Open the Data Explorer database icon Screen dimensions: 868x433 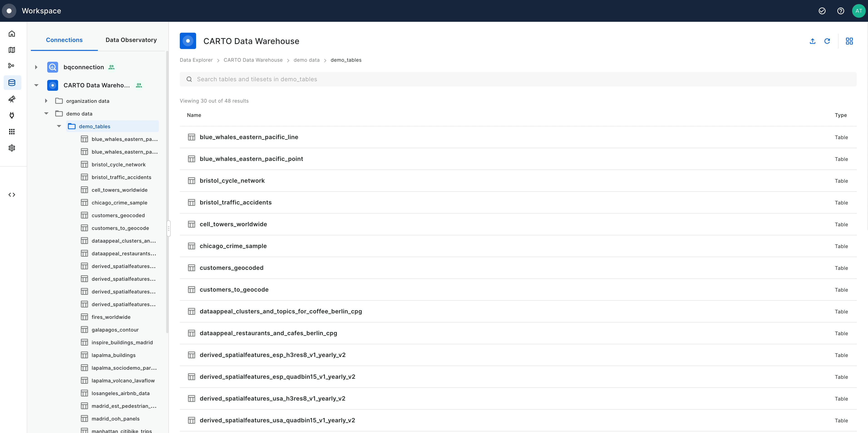coord(12,83)
